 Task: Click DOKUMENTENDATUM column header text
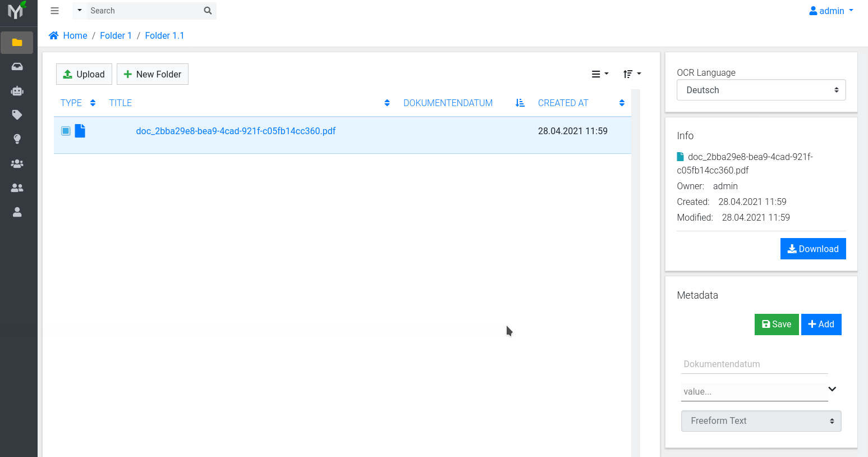448,103
